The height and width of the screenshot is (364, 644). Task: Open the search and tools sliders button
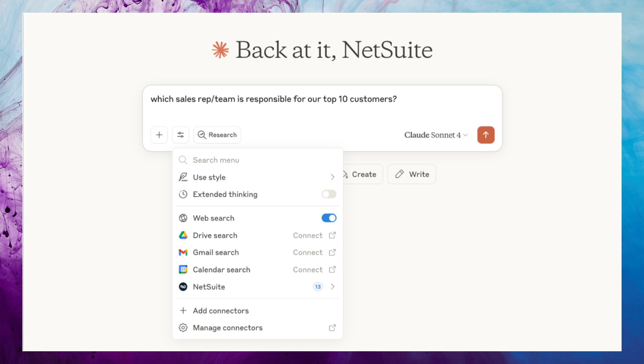click(180, 135)
